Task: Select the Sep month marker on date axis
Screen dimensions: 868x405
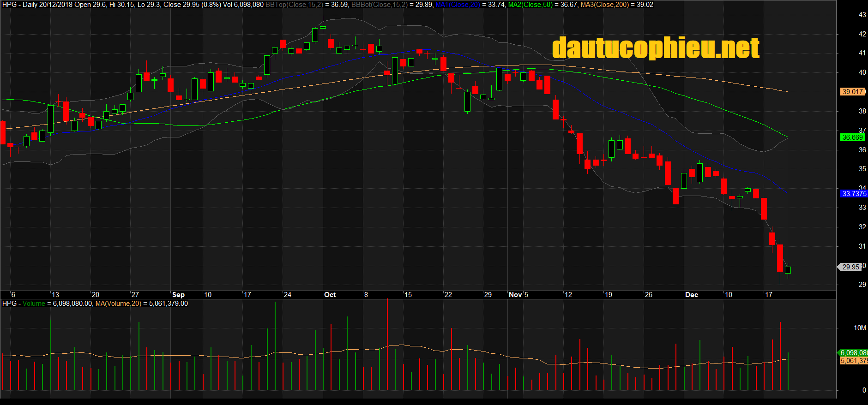Action: coord(178,295)
